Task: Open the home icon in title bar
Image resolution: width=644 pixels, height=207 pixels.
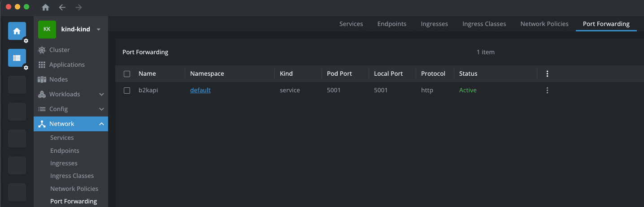Action: point(45,7)
